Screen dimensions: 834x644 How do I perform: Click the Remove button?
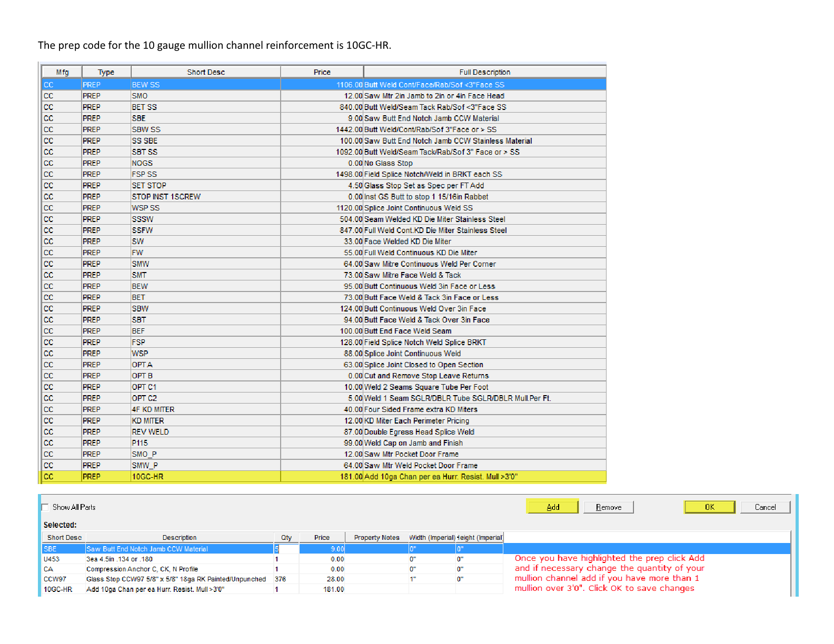608,507
